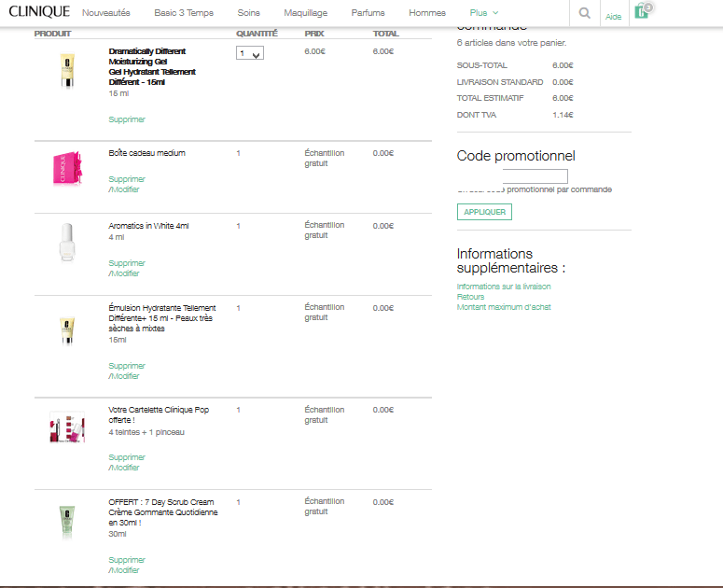Click the Clinique logo
This screenshot has height=588, width=723.
[x=39, y=12]
